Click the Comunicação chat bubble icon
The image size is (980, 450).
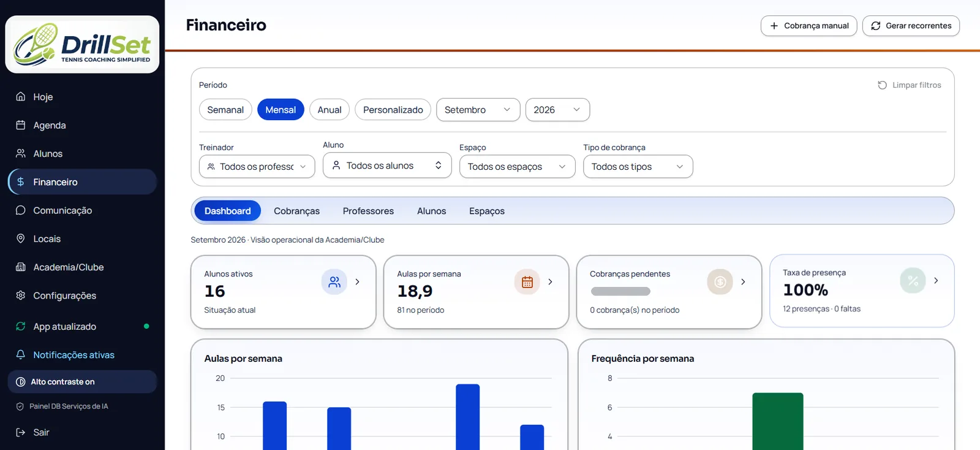point(21,210)
